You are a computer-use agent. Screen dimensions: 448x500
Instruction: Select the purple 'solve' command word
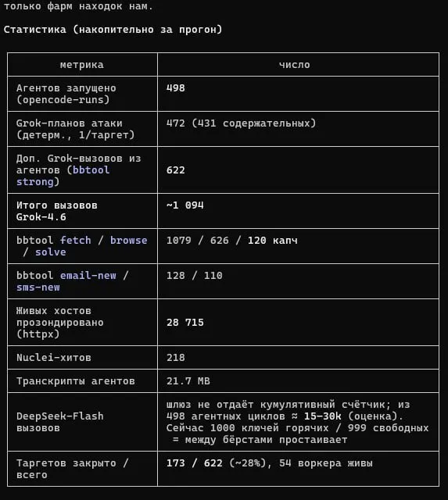(x=50, y=252)
